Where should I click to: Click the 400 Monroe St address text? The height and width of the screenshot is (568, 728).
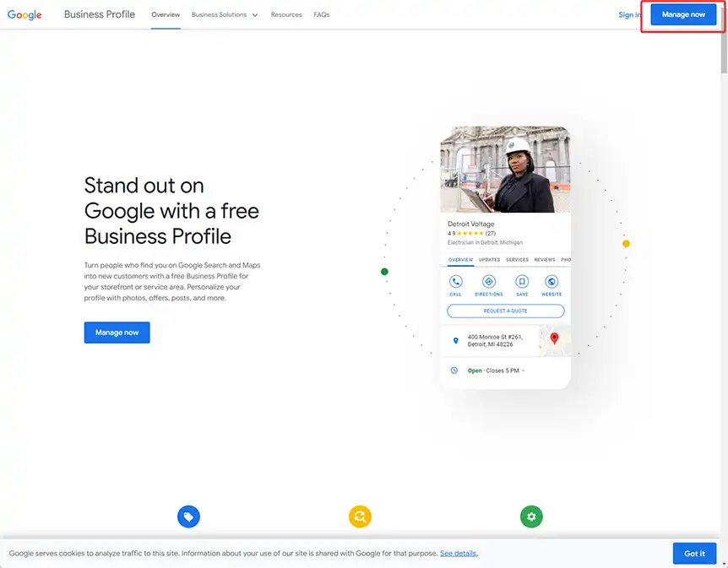coord(495,341)
